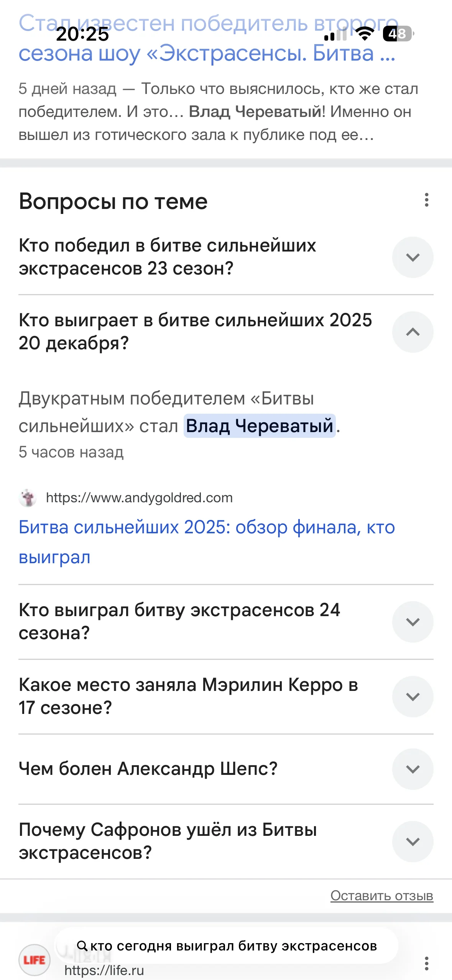Viewport: 452px width, 980px height.
Task: Tap the search query field at bottom
Action: [233, 946]
